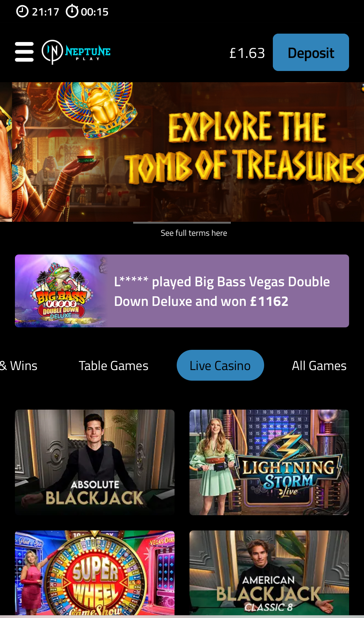Select the partially visible Wins tab

(x=19, y=365)
